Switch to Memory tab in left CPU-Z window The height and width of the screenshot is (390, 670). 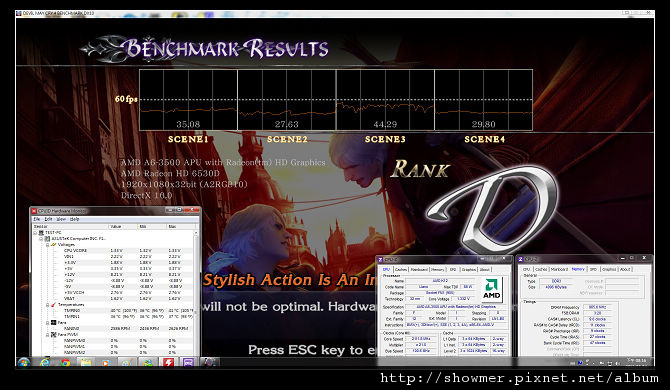pyautogui.click(x=438, y=270)
